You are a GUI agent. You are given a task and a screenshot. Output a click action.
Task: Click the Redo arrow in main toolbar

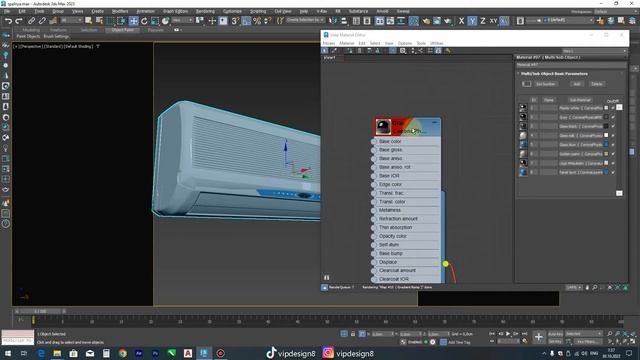coord(19,21)
